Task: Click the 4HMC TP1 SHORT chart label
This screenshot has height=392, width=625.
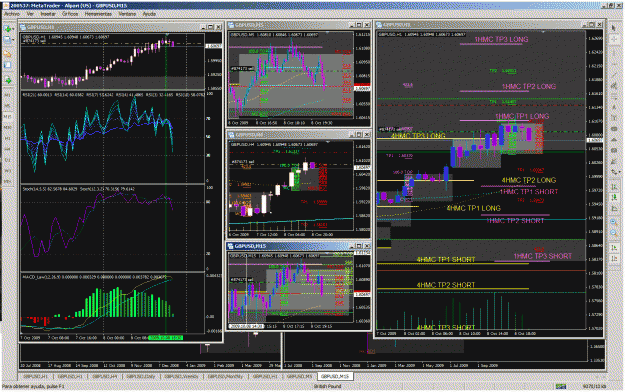Action: [x=446, y=260]
